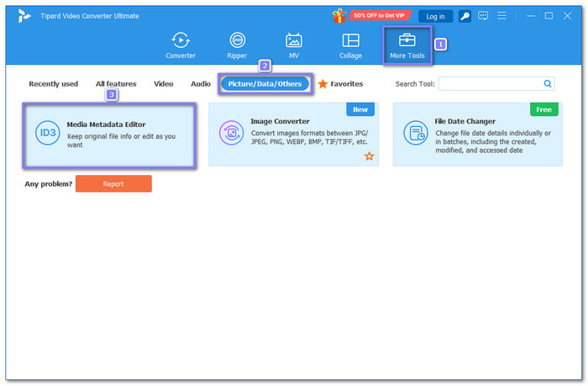The width and height of the screenshot is (588, 386).
Task: Click the orange Report button
Action: pyautogui.click(x=113, y=183)
